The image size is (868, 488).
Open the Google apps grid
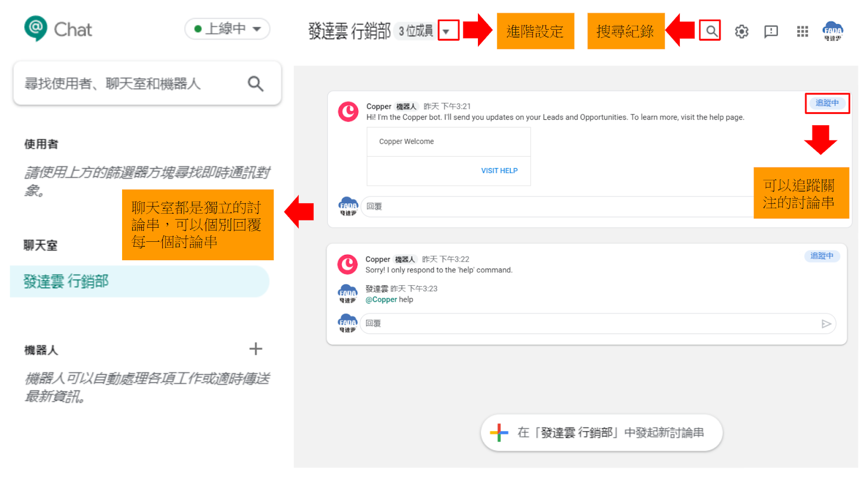point(802,31)
